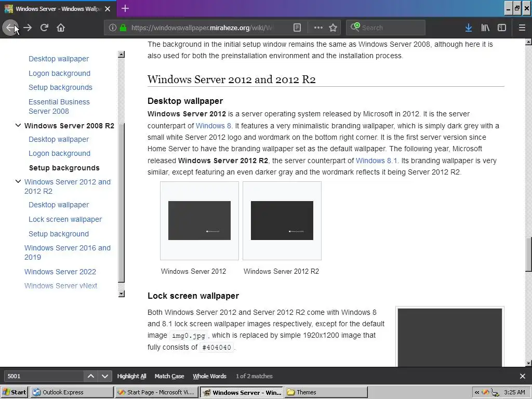Click the taskbar clock showing 3:25 AM
The image size is (532, 399).
click(x=514, y=392)
